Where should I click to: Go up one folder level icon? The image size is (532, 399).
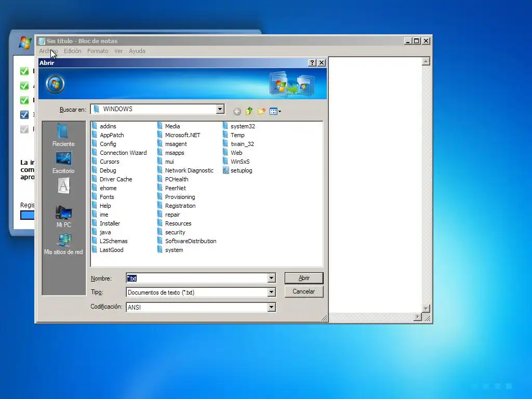click(249, 111)
